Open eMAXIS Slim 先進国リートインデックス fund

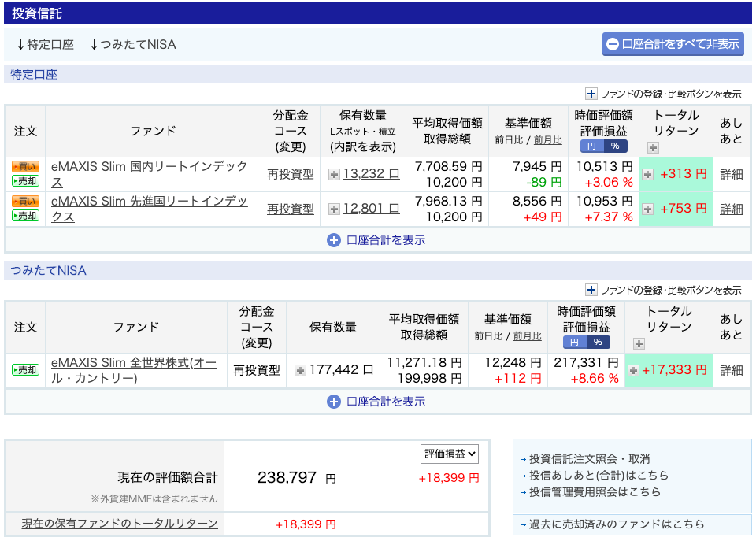[150, 209]
